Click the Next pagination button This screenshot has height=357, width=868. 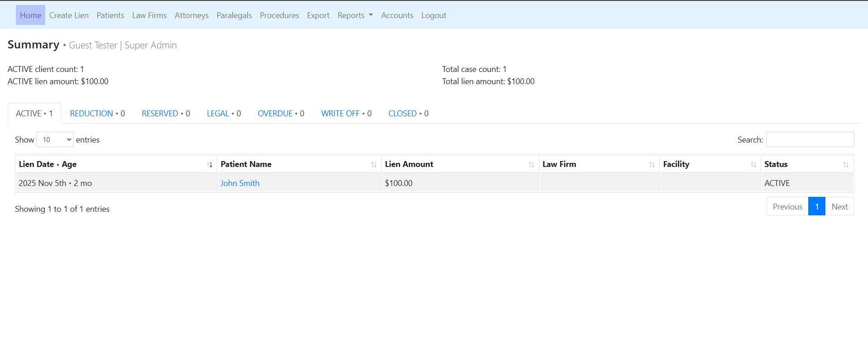tap(839, 207)
